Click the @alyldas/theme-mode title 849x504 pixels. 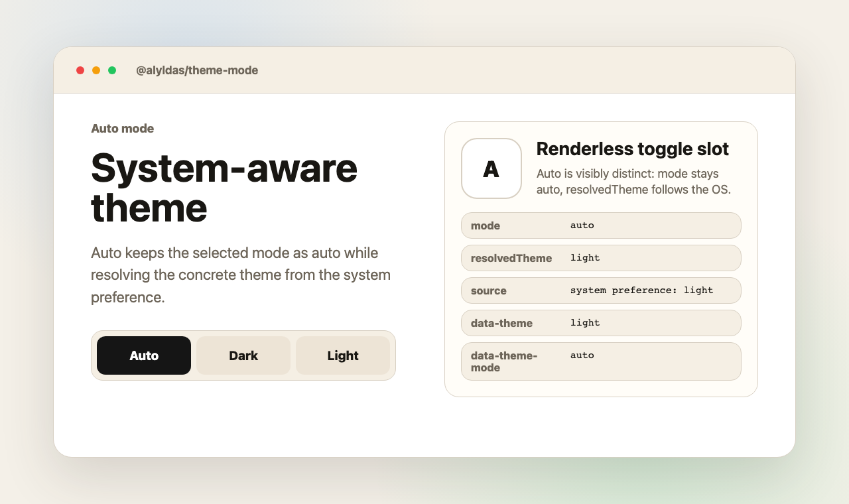click(x=197, y=70)
